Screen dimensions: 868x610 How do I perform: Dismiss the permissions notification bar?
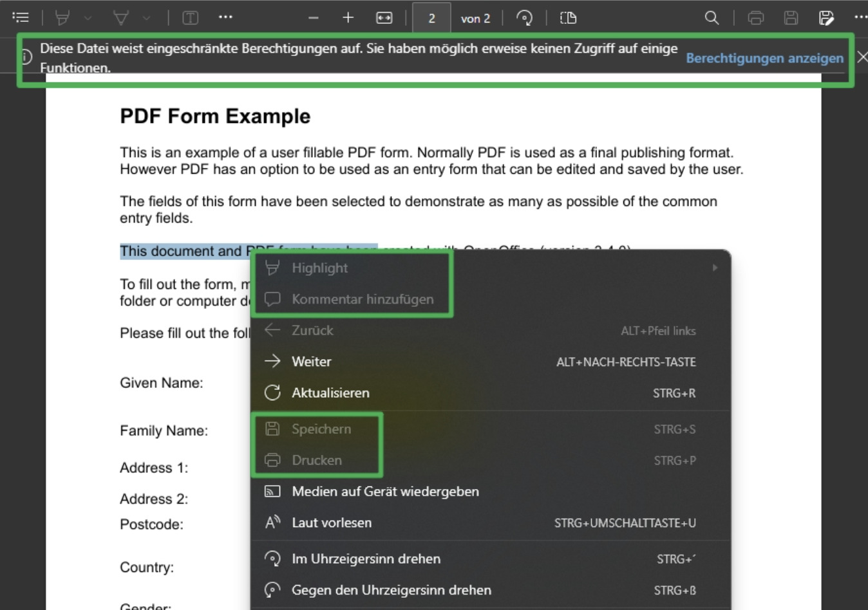pyautogui.click(x=862, y=57)
